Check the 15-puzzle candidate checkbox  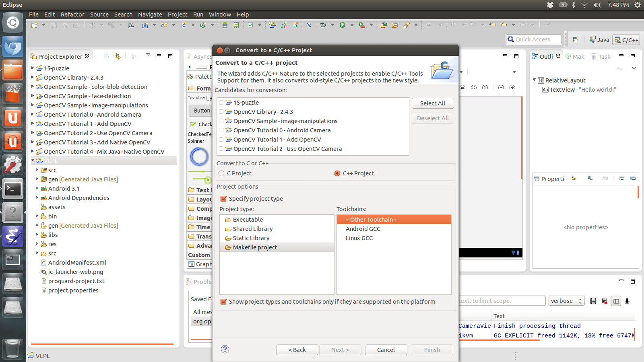click(221, 103)
